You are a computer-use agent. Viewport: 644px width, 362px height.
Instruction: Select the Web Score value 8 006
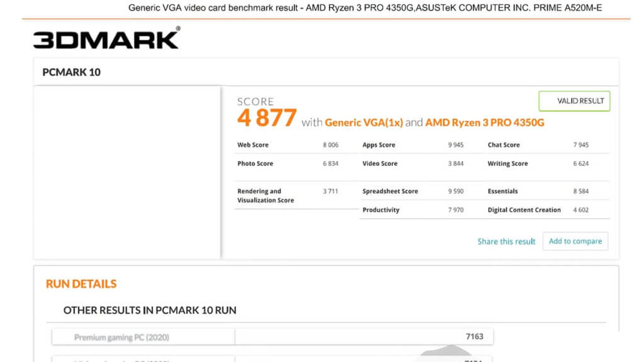click(x=330, y=145)
